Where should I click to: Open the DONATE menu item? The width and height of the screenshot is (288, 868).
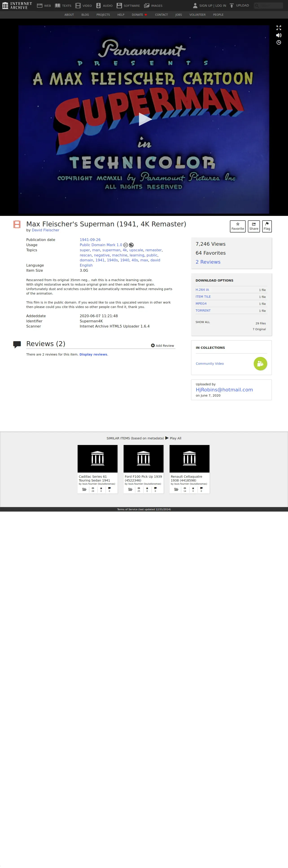[x=139, y=15]
